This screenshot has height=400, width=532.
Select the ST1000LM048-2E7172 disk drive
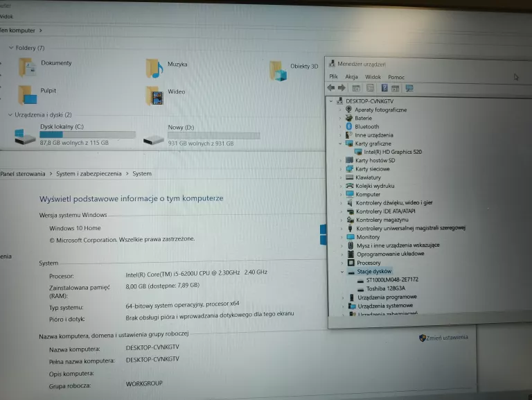tap(392, 279)
